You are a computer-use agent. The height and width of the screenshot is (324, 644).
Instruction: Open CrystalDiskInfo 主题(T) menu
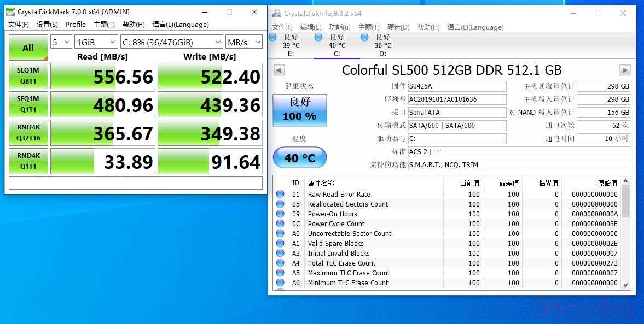tap(369, 27)
